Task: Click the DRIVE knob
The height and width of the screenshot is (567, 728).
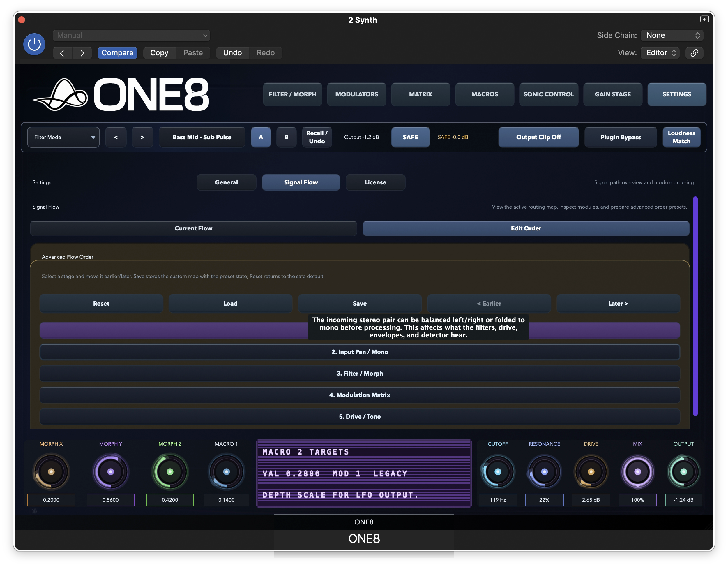Action: [591, 472]
